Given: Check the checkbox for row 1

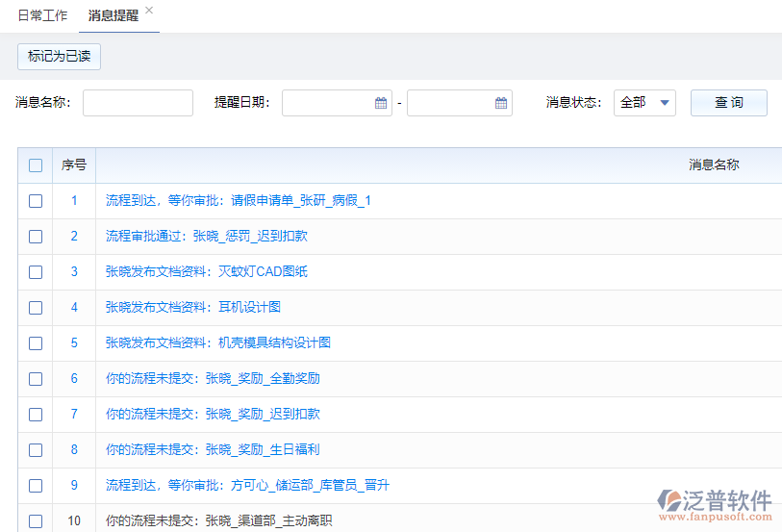Looking at the screenshot, I should [36, 201].
